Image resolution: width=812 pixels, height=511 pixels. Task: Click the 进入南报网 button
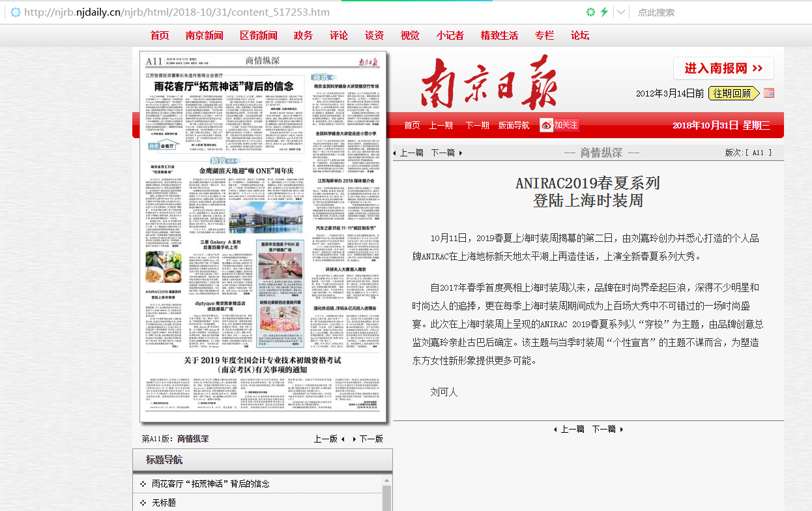[x=723, y=68]
